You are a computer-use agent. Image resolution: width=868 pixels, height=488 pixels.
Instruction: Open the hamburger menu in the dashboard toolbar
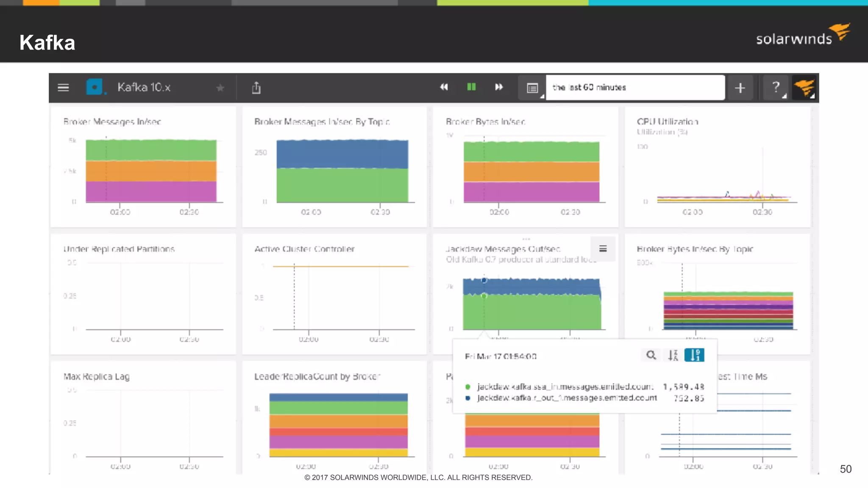(63, 88)
